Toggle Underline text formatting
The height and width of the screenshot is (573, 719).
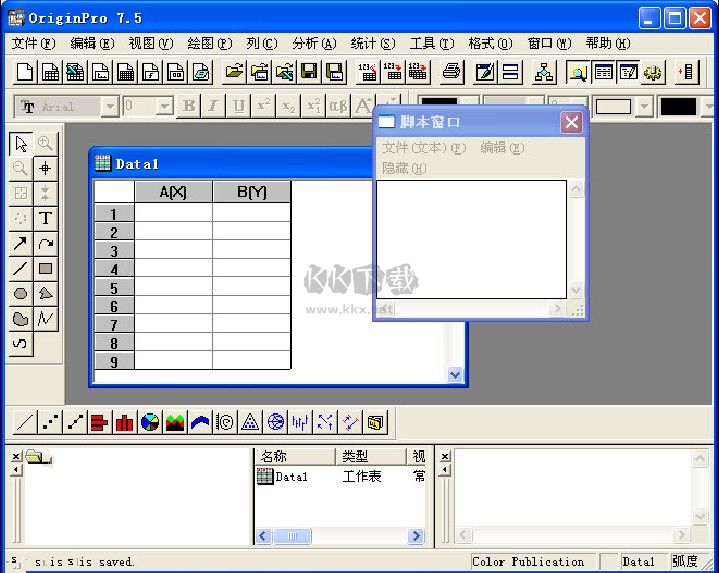pyautogui.click(x=239, y=106)
